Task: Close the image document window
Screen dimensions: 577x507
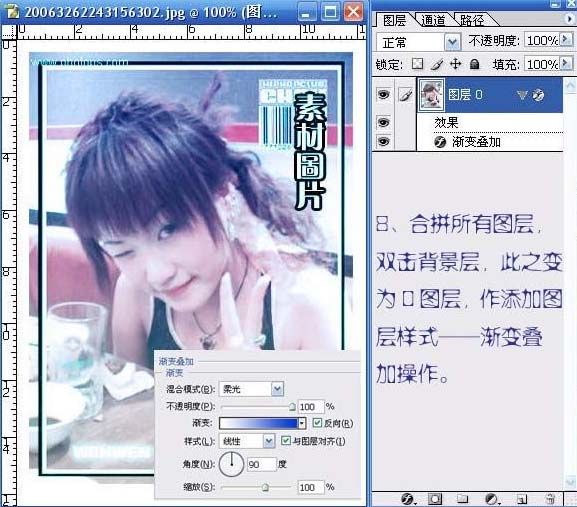Action: [x=353, y=12]
